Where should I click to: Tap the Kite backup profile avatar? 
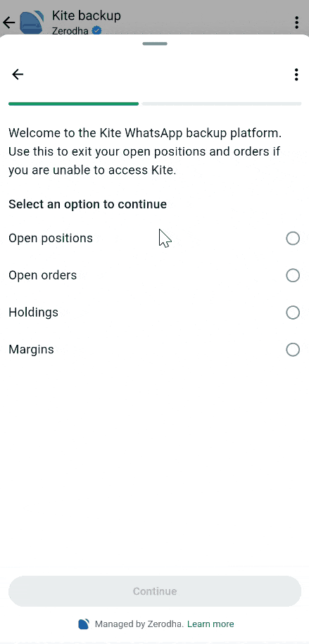(x=32, y=23)
